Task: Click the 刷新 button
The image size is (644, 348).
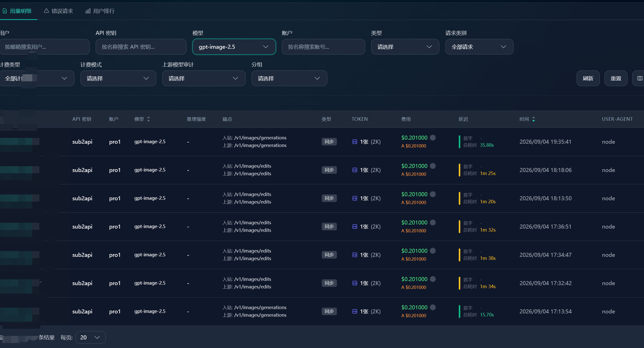Action: coord(588,78)
